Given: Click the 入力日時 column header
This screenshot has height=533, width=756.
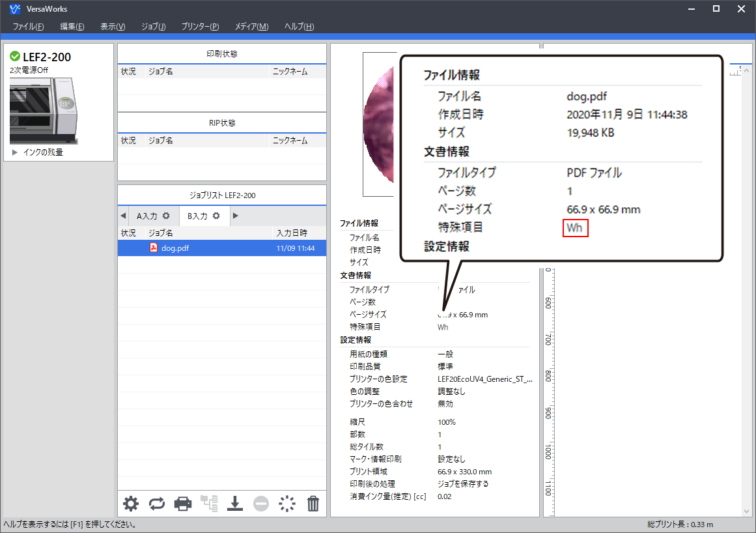Looking at the screenshot, I should click(292, 233).
